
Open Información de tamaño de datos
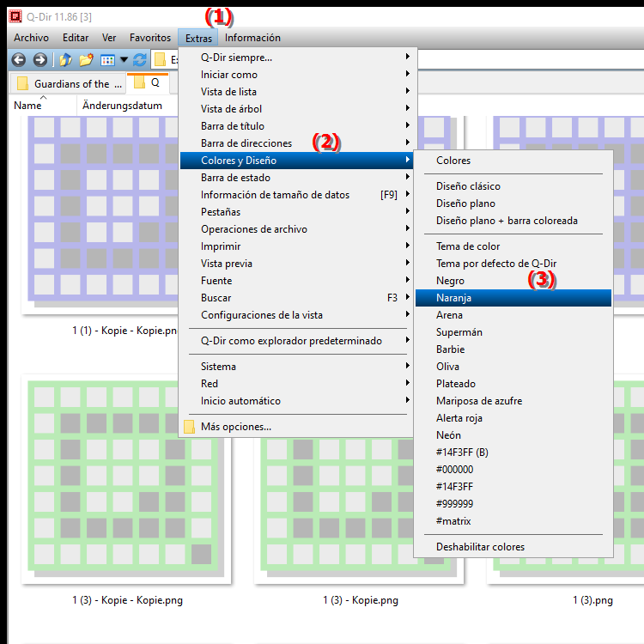[296, 195]
